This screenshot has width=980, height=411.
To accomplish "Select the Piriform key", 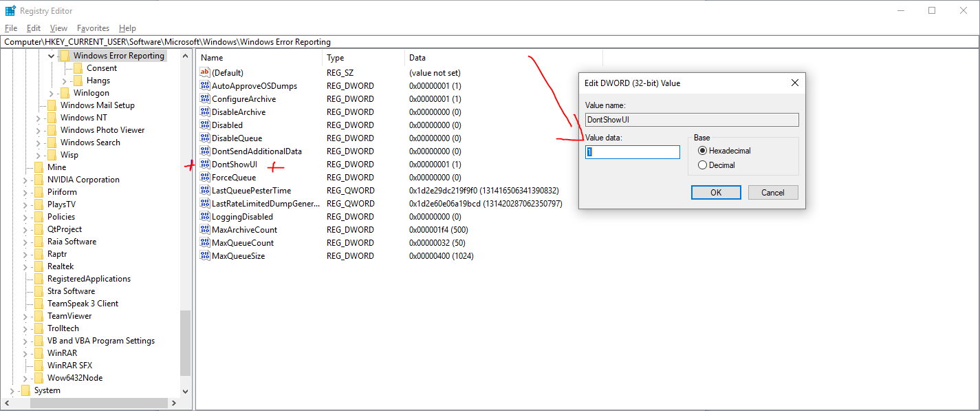I will 62,192.
